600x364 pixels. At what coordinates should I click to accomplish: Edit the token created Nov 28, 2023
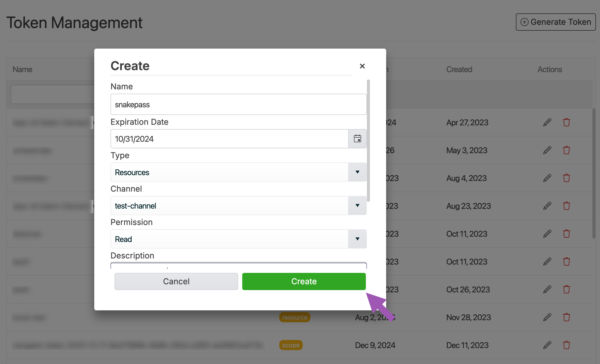(x=547, y=317)
